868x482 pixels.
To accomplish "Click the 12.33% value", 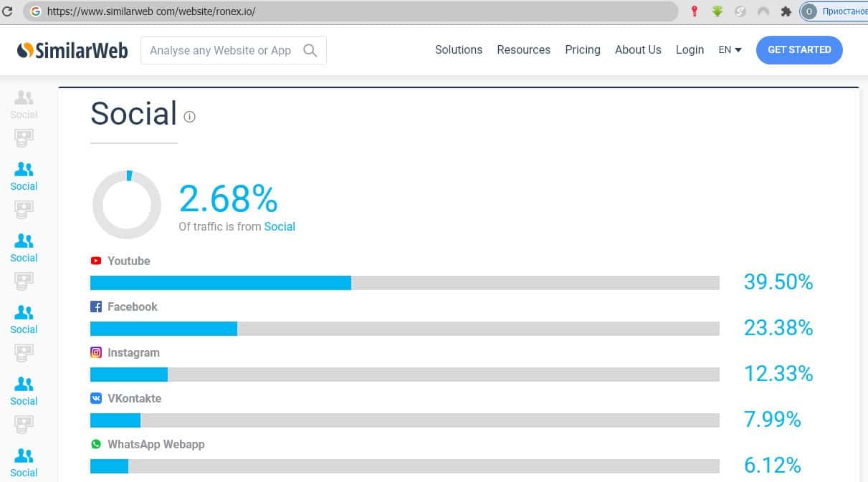I will 778,373.
